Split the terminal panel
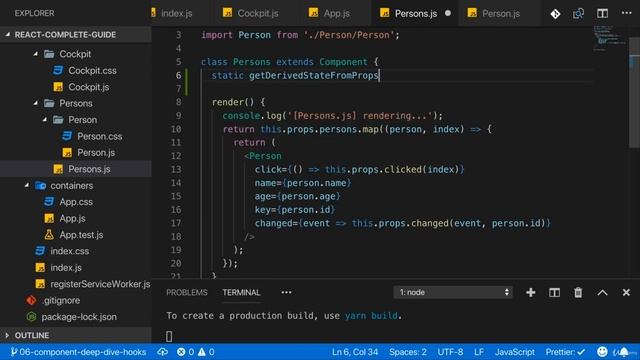This screenshot has height=360, width=640. click(554, 292)
